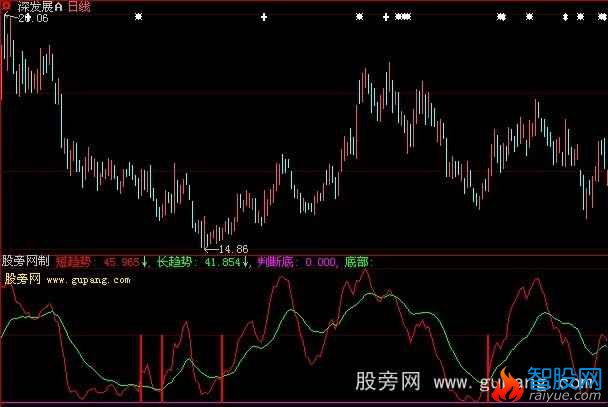This screenshot has width=608, height=407.
Task: Select the red 短趋势 short trend label
Action: (x=73, y=262)
